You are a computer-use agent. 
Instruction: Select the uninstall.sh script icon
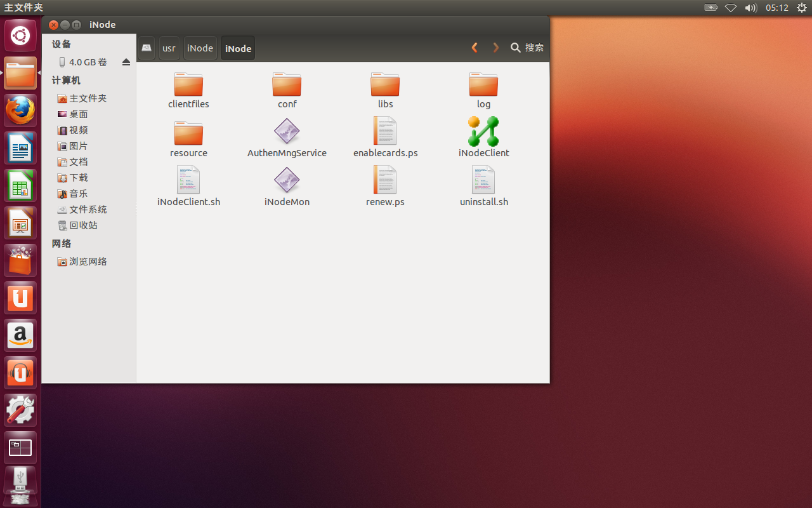483,180
